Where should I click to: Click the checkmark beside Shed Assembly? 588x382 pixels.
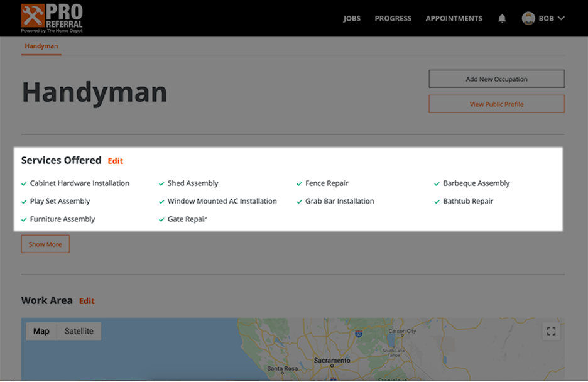point(161,183)
